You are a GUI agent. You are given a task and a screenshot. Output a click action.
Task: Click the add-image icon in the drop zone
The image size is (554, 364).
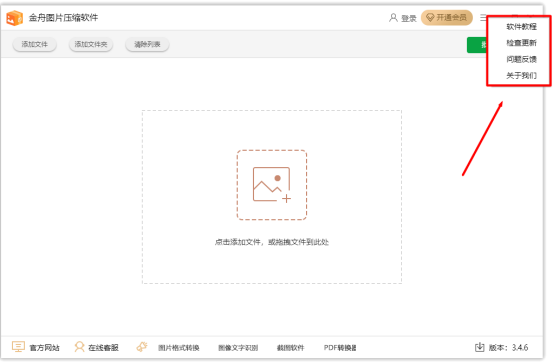272,185
